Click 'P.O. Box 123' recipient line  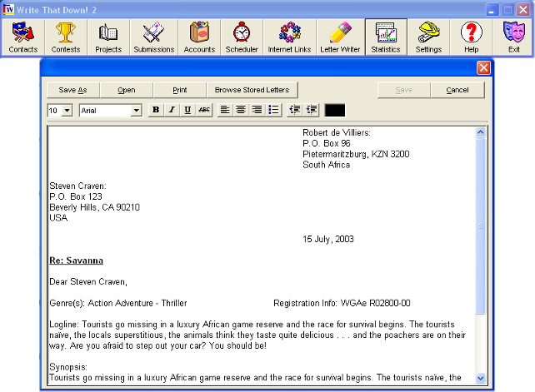[x=76, y=196]
